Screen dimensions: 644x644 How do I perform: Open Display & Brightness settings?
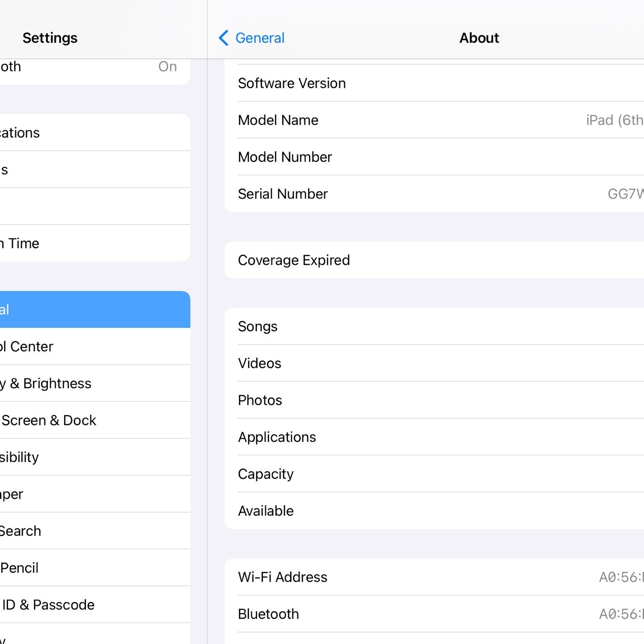(x=95, y=383)
